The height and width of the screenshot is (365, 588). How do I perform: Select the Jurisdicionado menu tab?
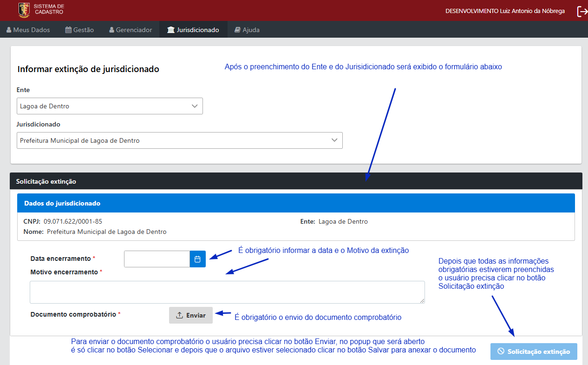(193, 30)
